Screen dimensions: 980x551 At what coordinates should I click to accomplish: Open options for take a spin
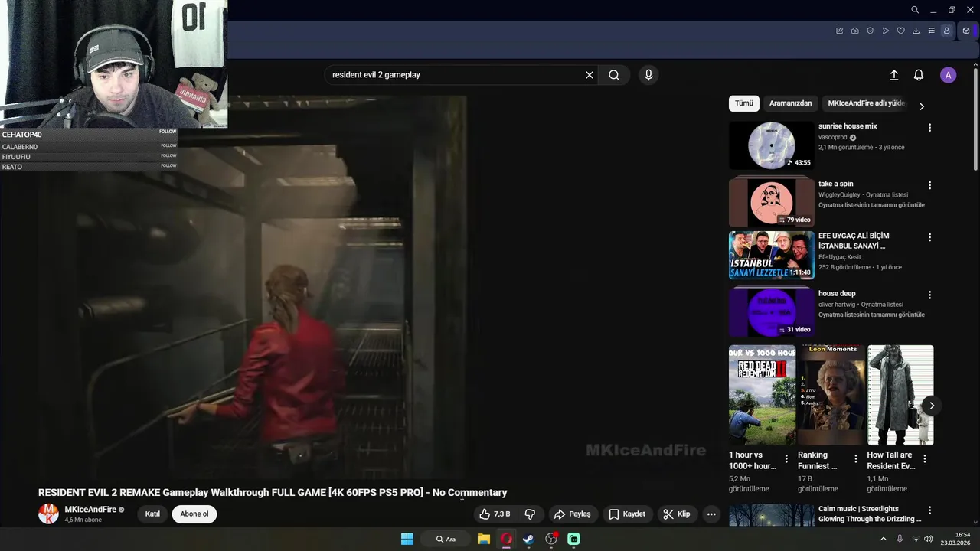click(x=929, y=185)
